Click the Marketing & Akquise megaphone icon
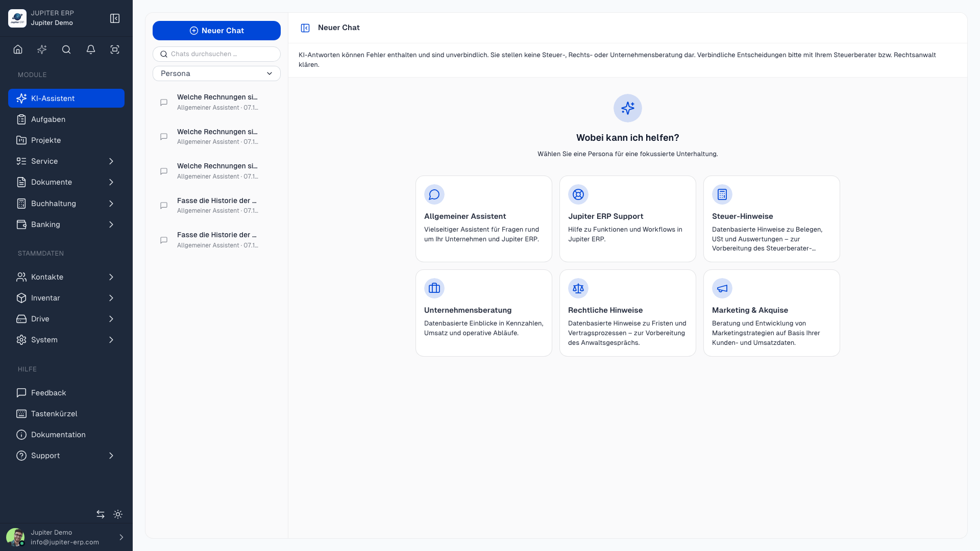 click(722, 288)
